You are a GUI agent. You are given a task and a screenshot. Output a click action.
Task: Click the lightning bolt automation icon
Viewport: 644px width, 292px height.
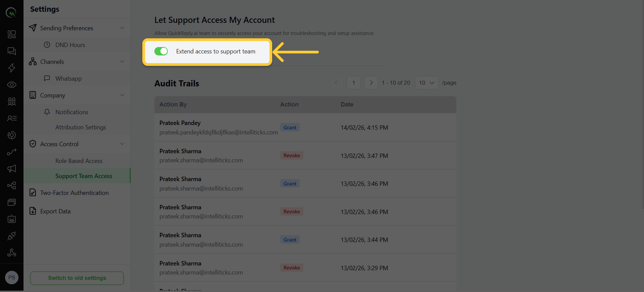click(x=12, y=68)
